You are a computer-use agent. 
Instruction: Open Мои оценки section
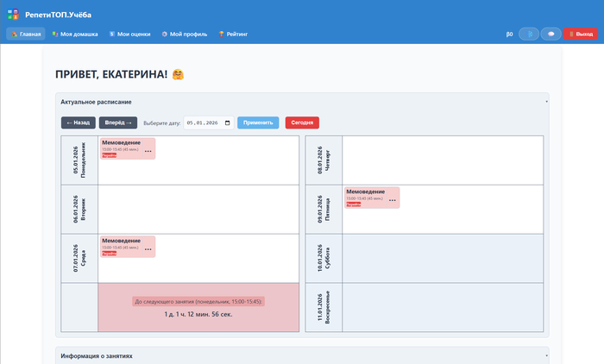129,34
